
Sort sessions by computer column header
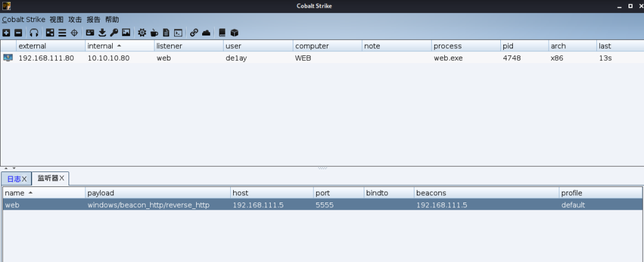327,46
